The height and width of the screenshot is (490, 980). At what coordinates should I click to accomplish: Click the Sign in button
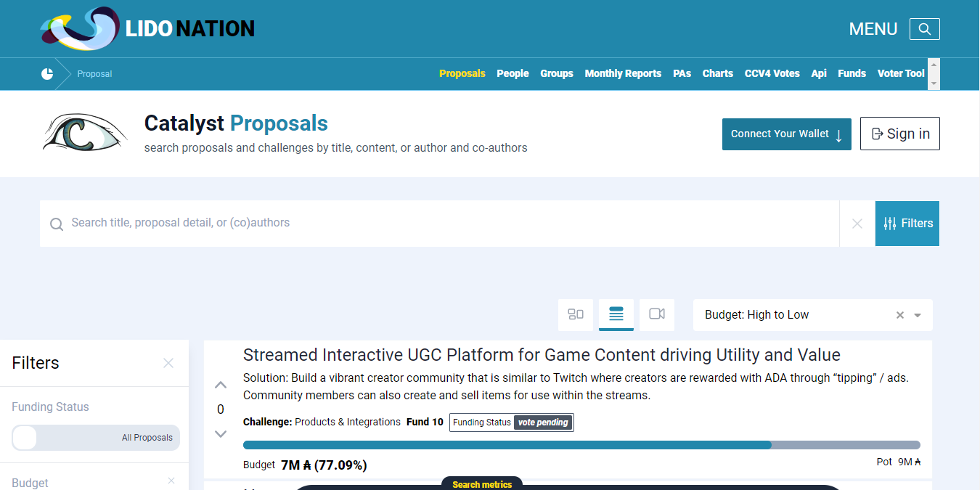(x=900, y=134)
